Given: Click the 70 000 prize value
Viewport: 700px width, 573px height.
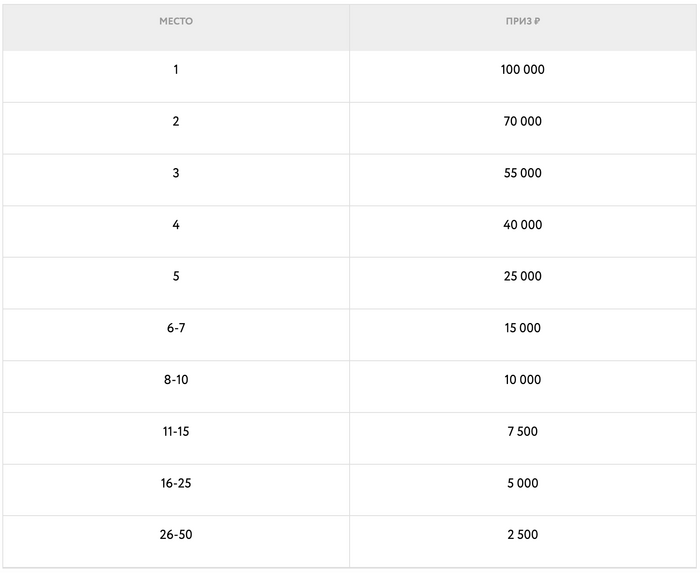Looking at the screenshot, I should click(x=522, y=122).
